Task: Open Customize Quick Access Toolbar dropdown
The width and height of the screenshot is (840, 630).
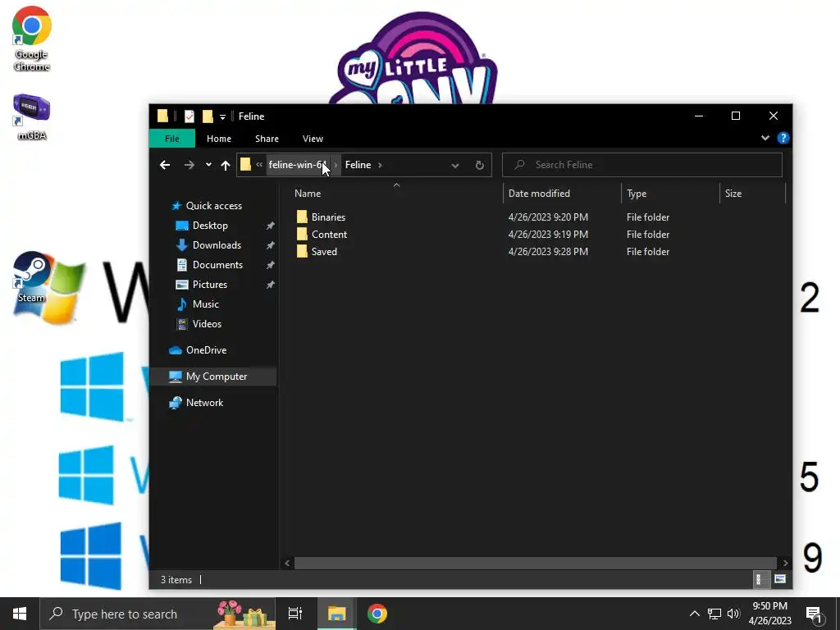Action: (222, 116)
